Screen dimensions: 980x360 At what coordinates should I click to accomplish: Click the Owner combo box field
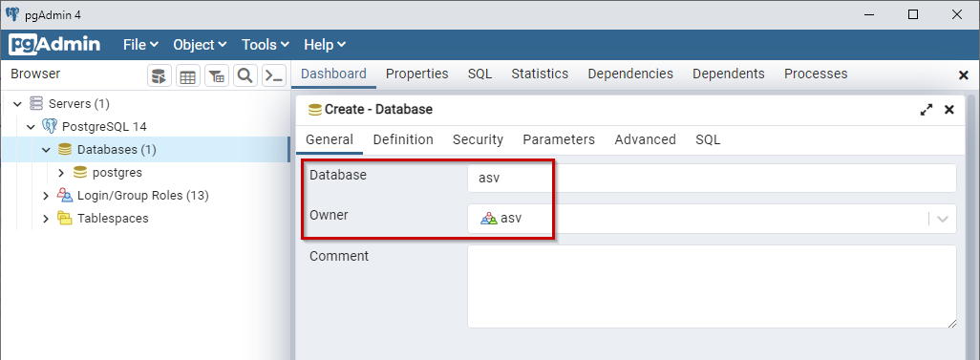712,219
